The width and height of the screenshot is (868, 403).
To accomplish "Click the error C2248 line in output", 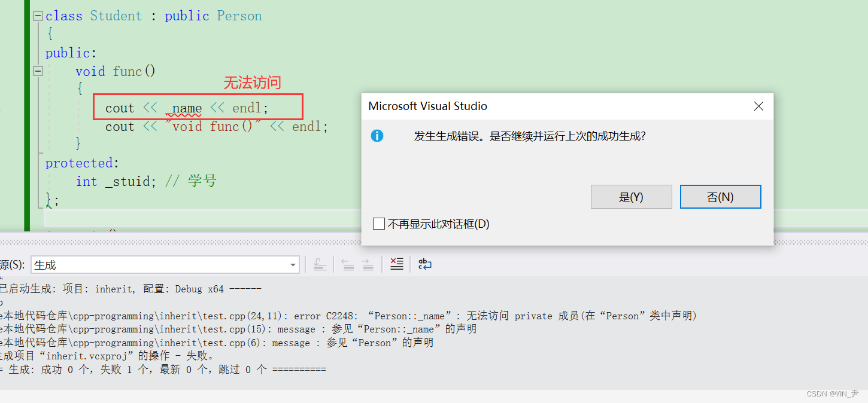I will (348, 316).
